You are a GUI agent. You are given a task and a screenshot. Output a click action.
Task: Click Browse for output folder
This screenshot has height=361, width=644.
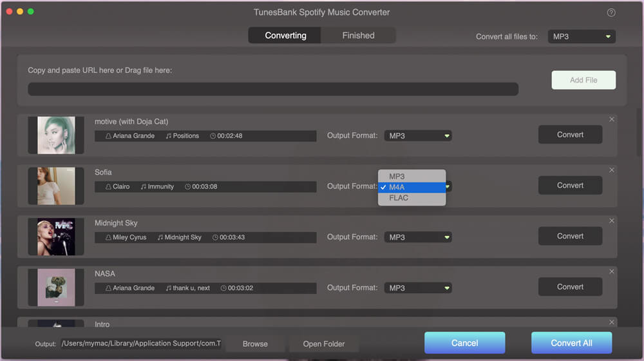(x=255, y=344)
